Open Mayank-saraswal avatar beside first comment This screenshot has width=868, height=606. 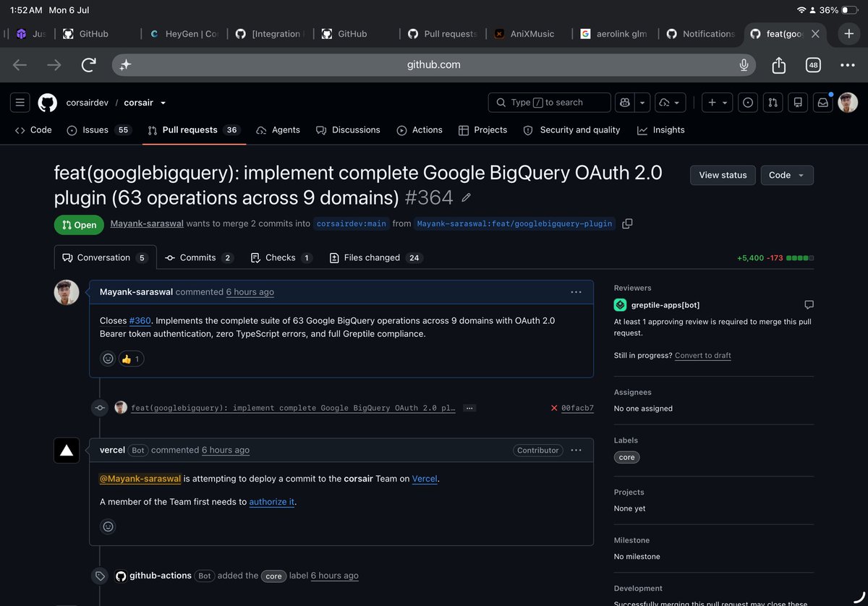(67, 292)
